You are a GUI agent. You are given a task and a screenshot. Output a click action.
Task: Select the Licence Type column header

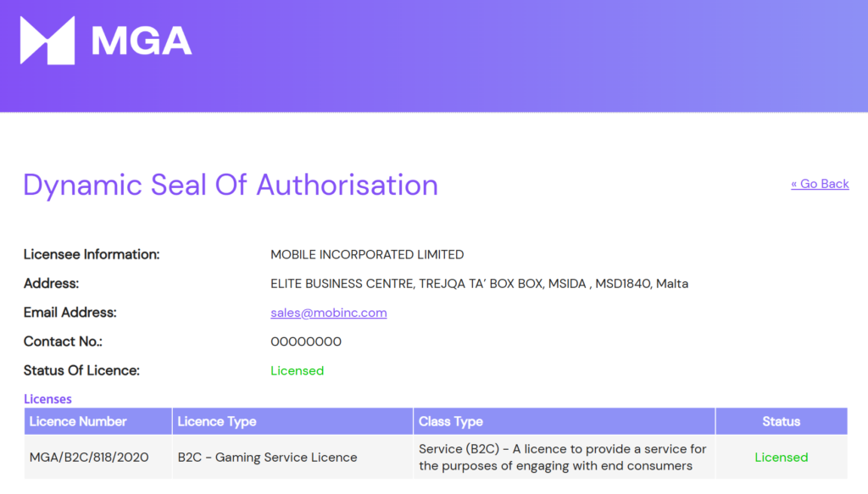pyautogui.click(x=217, y=421)
